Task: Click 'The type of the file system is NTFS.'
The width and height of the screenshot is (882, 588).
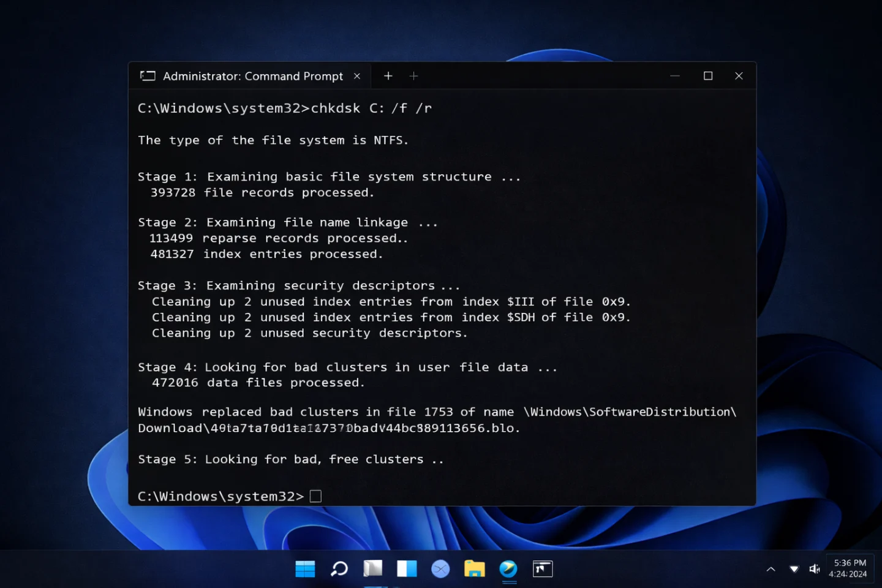Action: pyautogui.click(x=273, y=140)
